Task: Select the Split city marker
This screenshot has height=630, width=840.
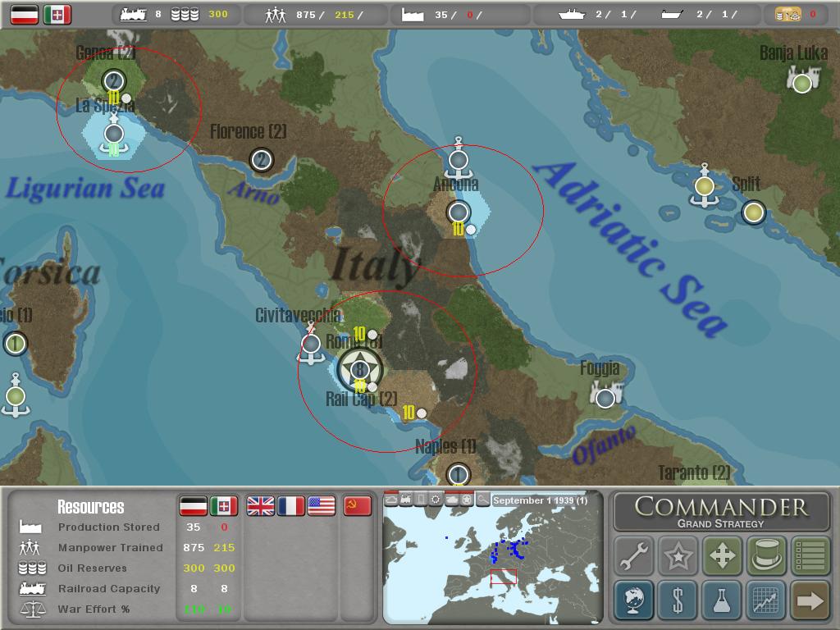Action: [x=754, y=212]
